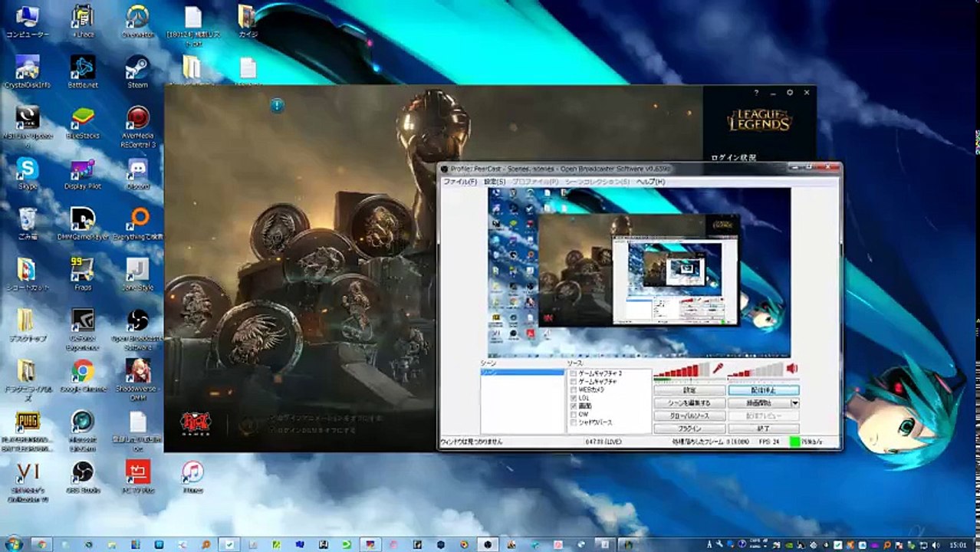Click the help question mark in League client

coord(756,93)
